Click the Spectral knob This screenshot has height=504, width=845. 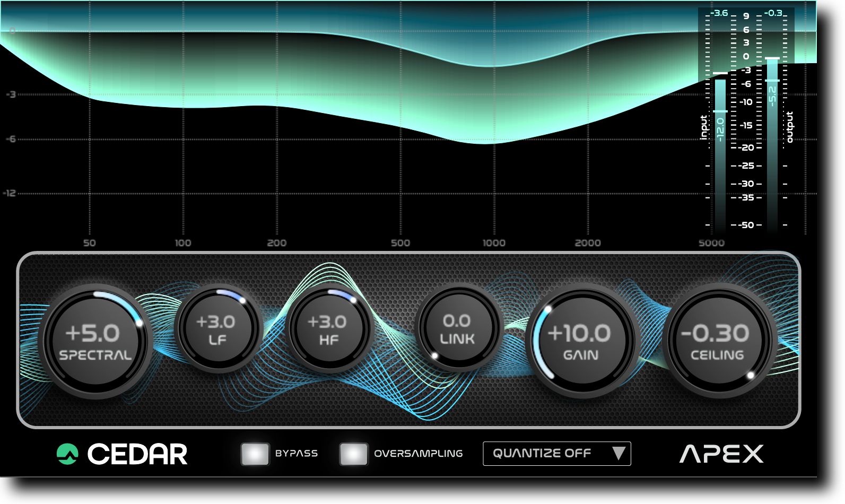[x=95, y=341]
